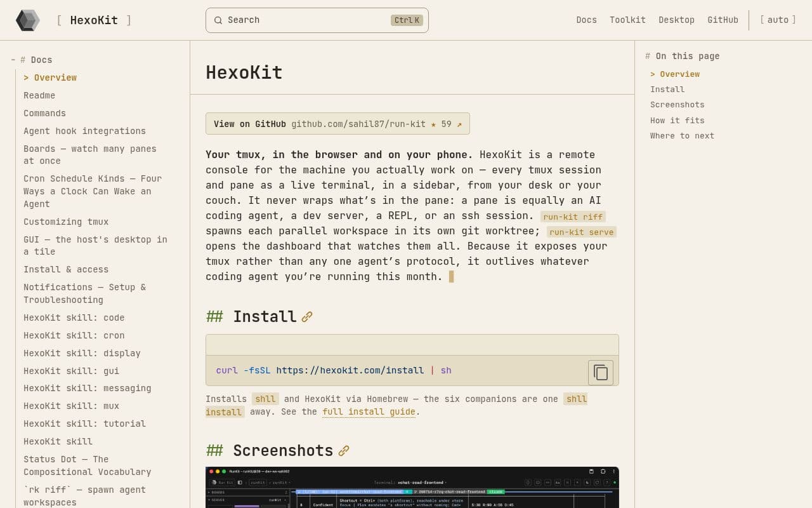The image size is (812, 508).
Task: Click the HexoKit brand title in header
Action: pos(94,20)
